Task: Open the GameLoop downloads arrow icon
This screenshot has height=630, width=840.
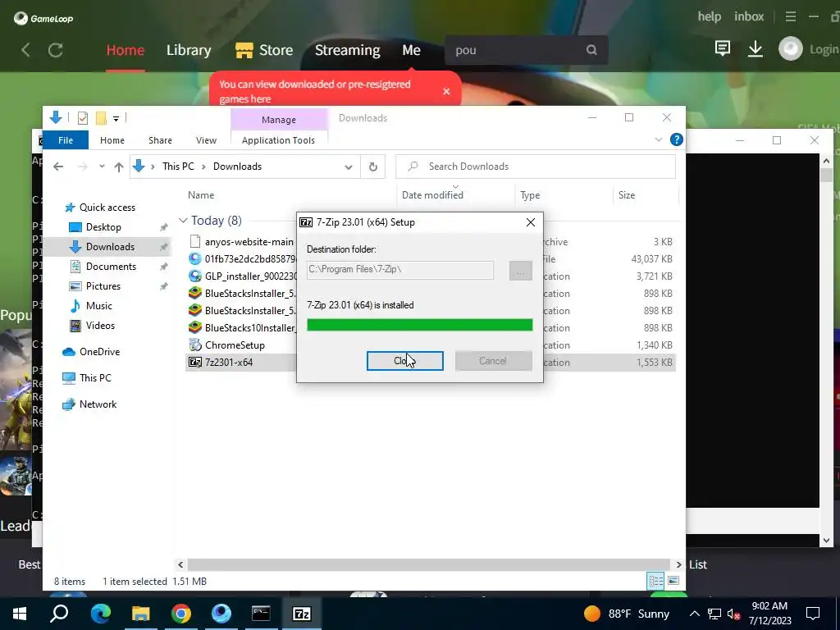Action: 756,49
